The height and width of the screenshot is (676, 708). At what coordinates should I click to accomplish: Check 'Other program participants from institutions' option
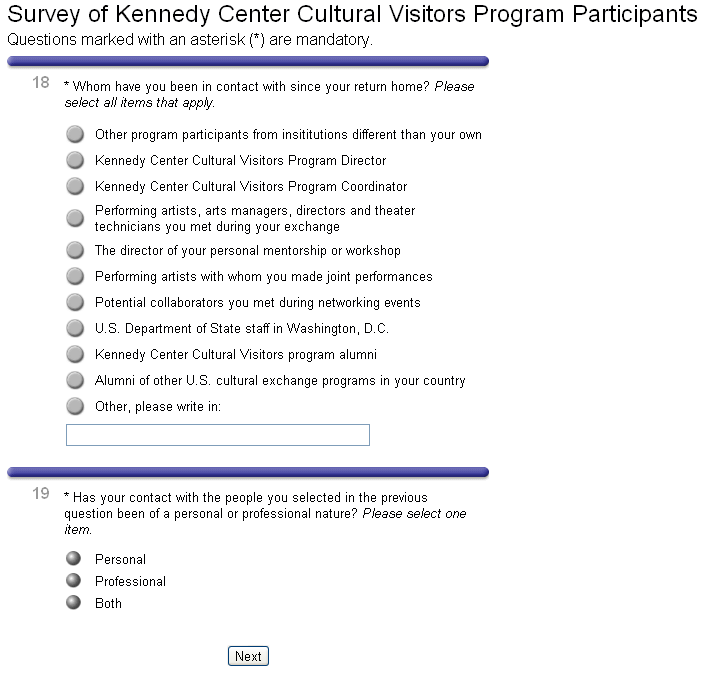[x=75, y=134]
